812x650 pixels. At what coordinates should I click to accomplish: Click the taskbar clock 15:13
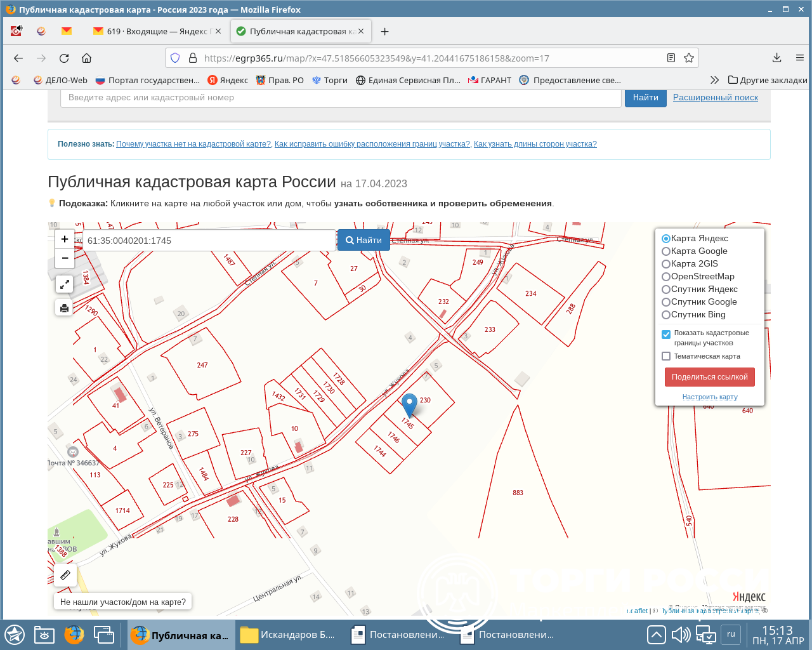click(778, 635)
